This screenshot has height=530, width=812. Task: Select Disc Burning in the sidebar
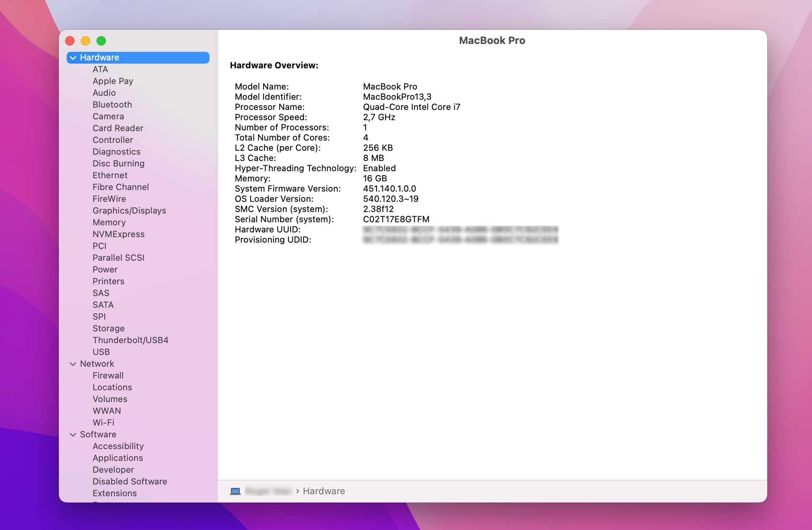click(x=118, y=164)
